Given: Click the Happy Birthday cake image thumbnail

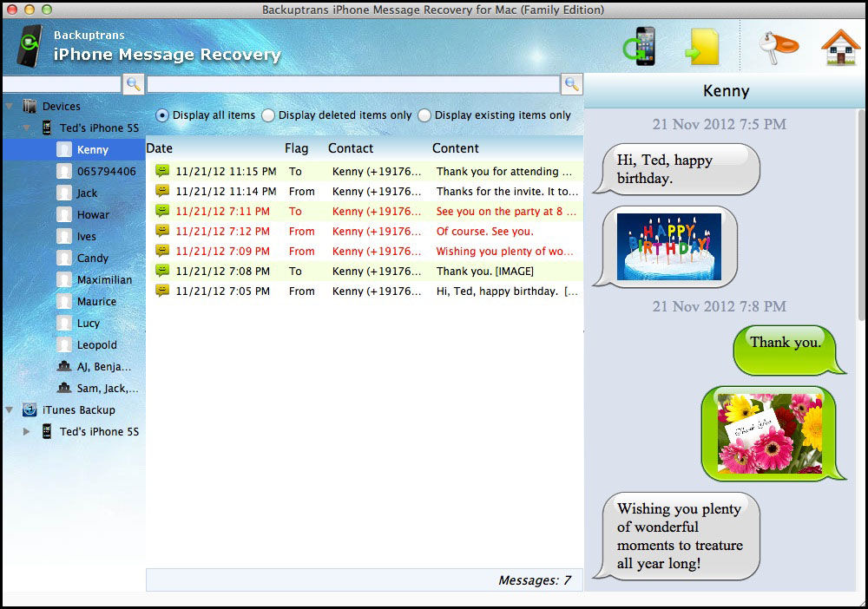Looking at the screenshot, I should tap(668, 246).
